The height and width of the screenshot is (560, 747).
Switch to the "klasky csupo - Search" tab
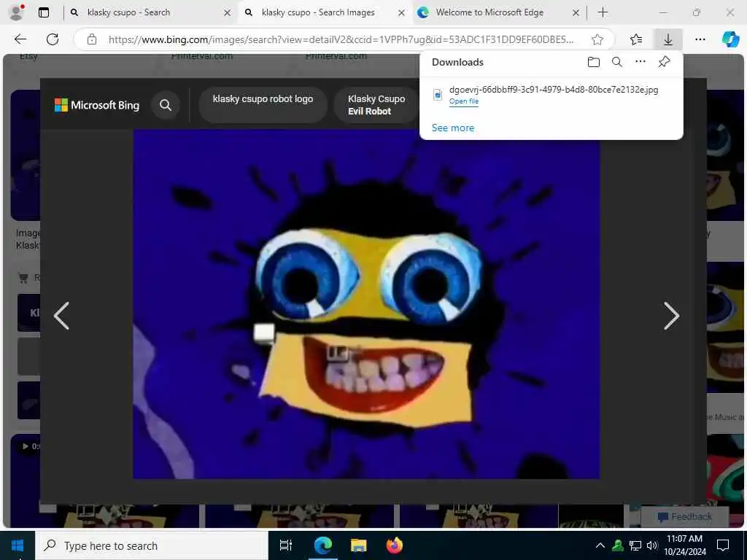pyautogui.click(x=128, y=12)
